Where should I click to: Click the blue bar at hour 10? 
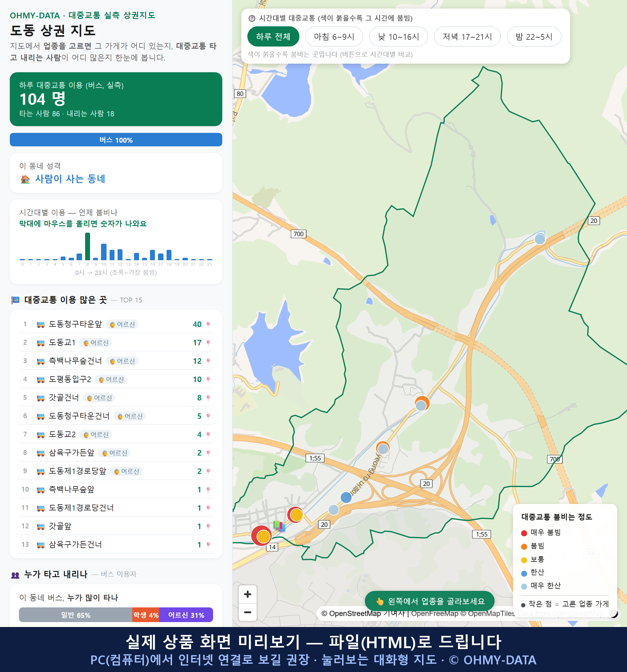(104, 251)
